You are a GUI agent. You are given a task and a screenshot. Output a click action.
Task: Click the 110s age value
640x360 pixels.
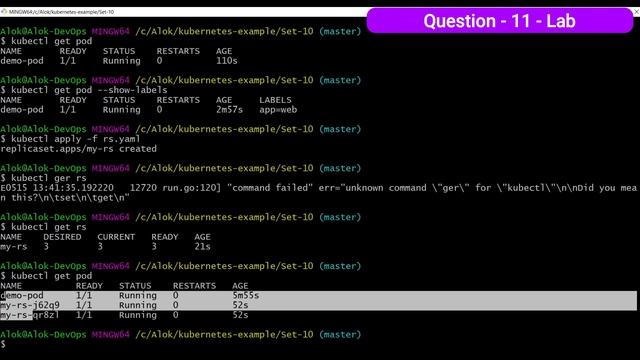(227, 61)
